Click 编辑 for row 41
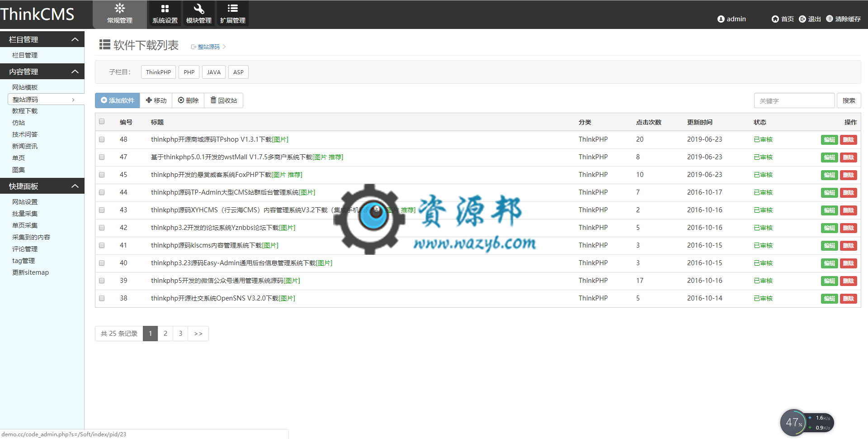 click(x=829, y=246)
